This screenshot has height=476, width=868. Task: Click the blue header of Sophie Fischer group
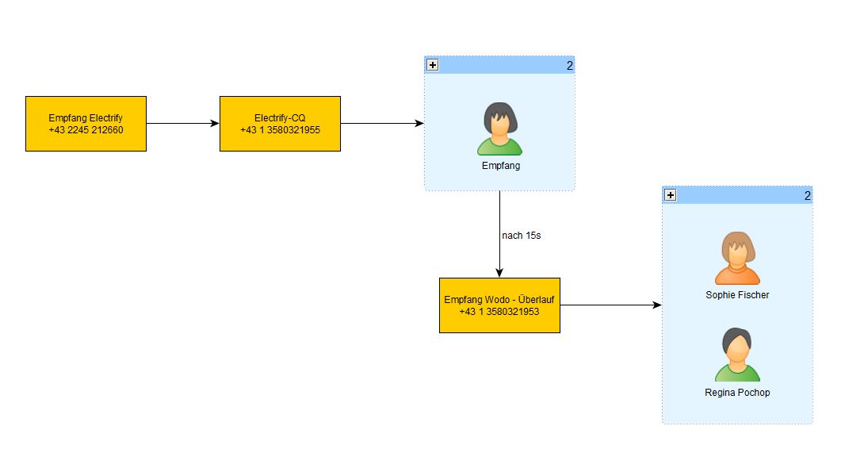click(737, 195)
